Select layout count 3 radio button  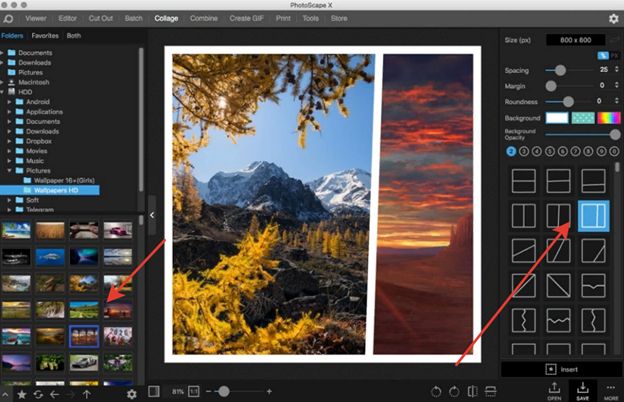click(523, 151)
